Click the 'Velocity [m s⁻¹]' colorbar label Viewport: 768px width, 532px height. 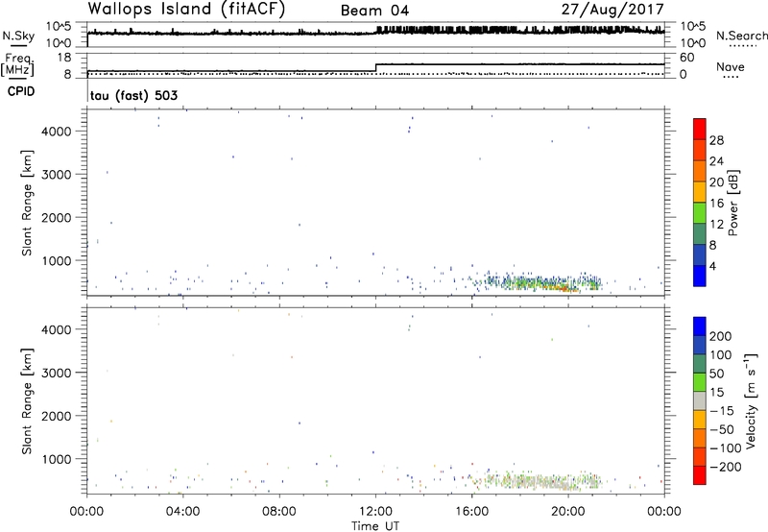pyautogui.click(x=751, y=400)
